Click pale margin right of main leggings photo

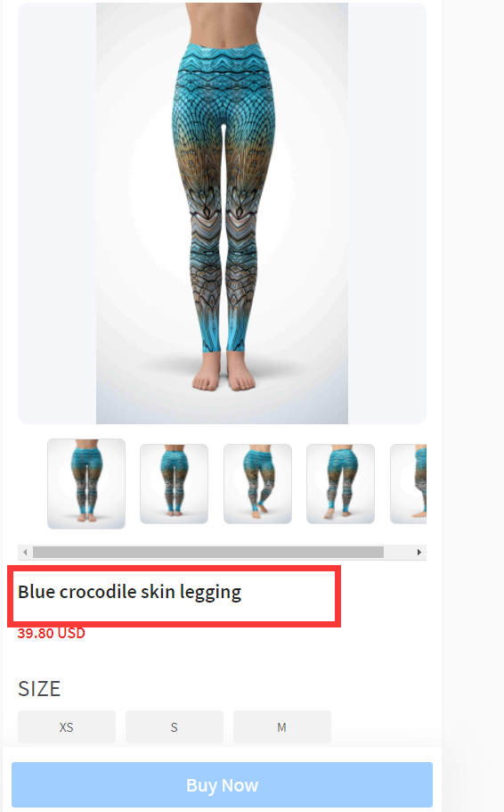(x=387, y=213)
